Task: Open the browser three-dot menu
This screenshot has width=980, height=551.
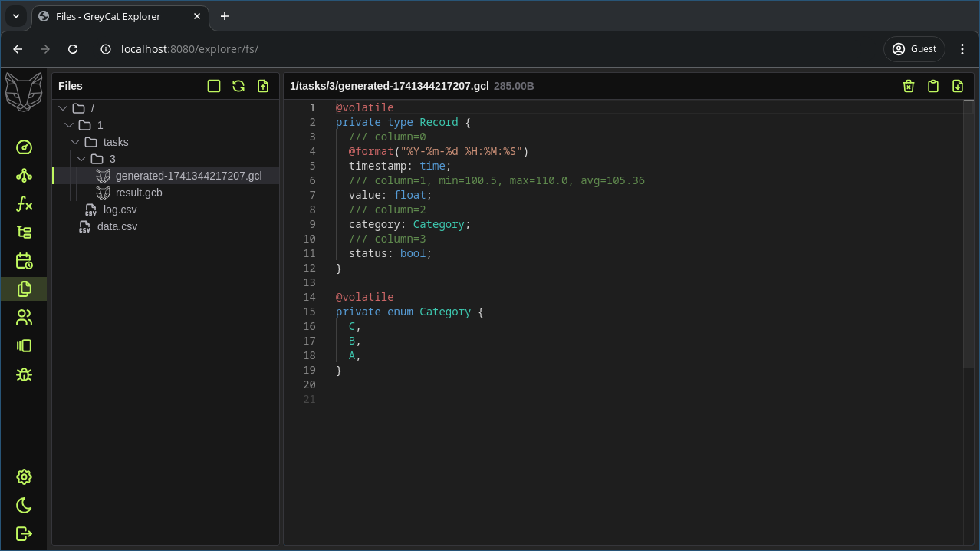Action: 962,48
